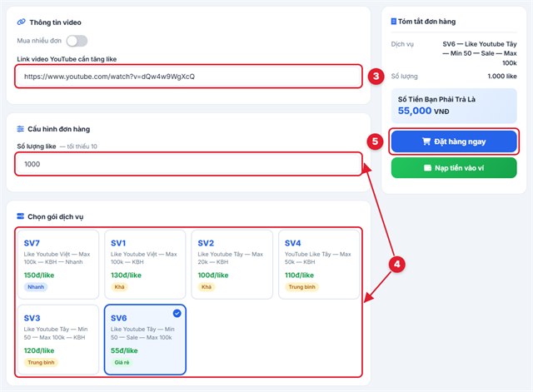Click the "Trung bình" badge on SV3 card

click(x=41, y=362)
